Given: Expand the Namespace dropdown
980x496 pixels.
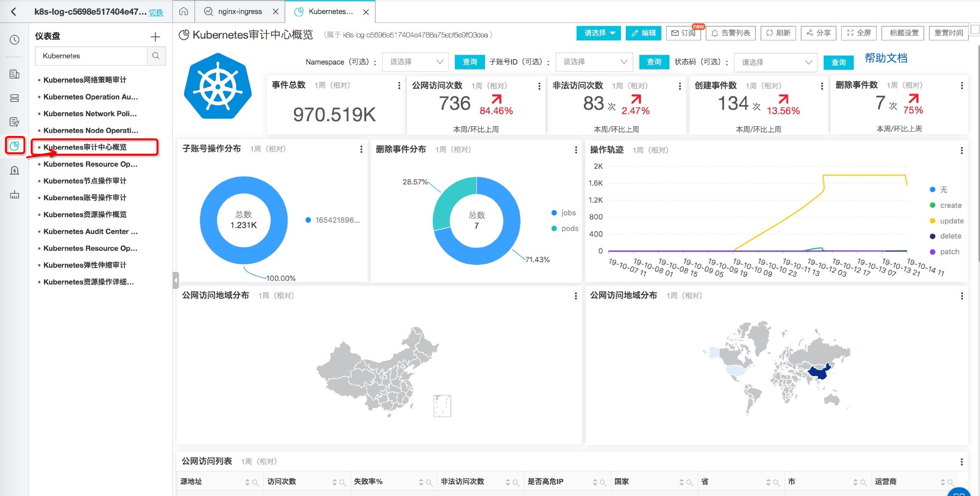Looking at the screenshot, I should [x=416, y=62].
